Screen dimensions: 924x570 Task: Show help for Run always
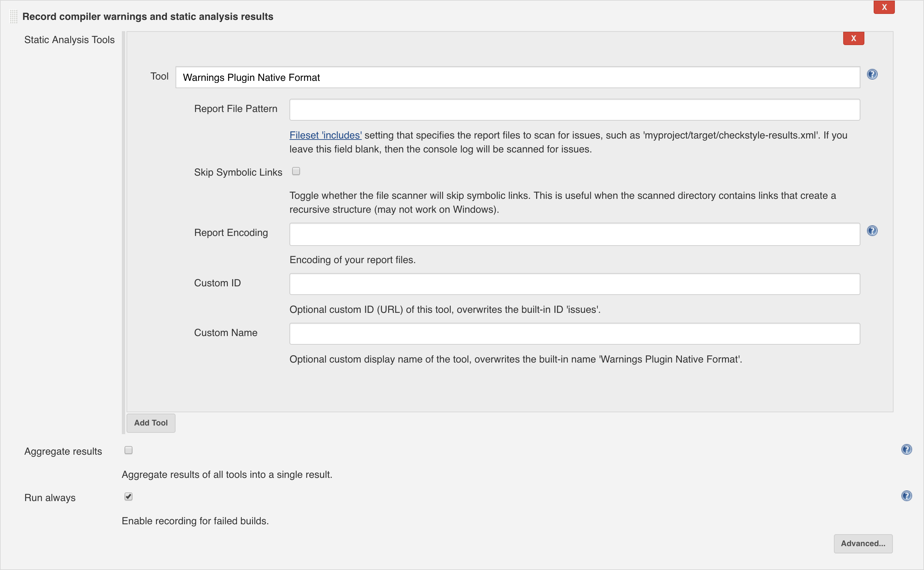pos(906,496)
